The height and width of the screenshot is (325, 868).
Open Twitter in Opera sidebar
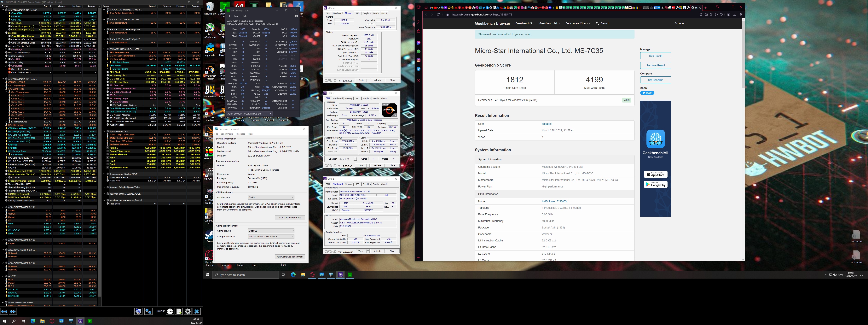pyautogui.click(x=419, y=69)
